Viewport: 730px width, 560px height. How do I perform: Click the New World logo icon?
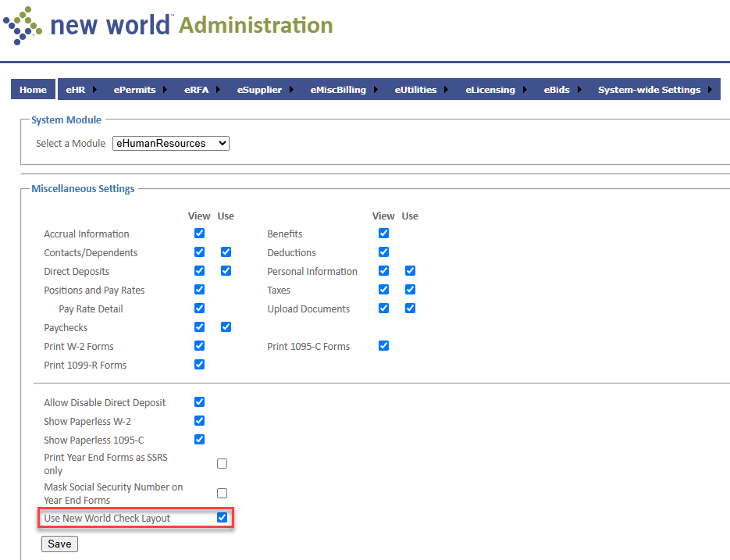23,26
